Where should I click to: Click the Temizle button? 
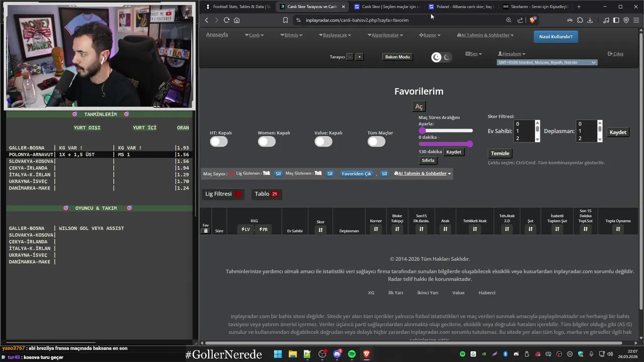coord(500,153)
